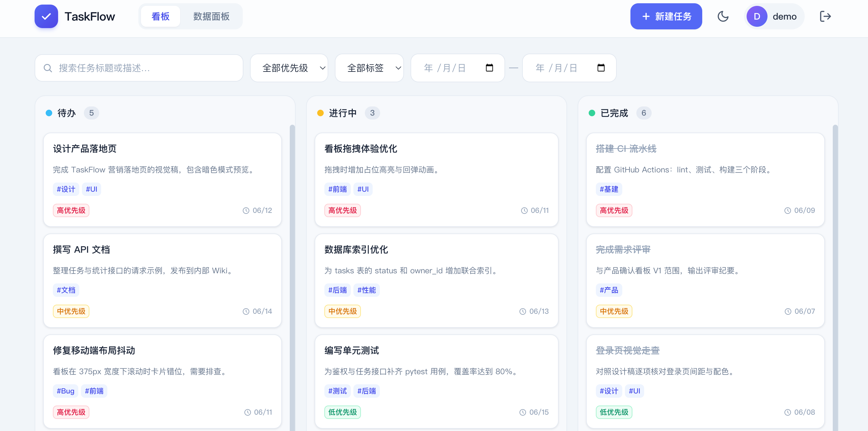Switch to the 看板 tab
Screen dimensions: 868x431
(161, 16)
